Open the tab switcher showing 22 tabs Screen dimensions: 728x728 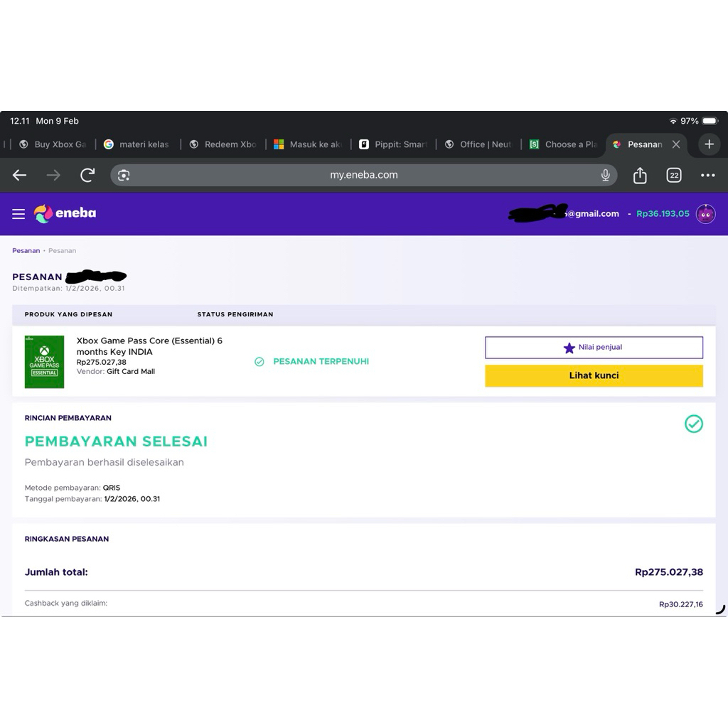[x=673, y=174]
